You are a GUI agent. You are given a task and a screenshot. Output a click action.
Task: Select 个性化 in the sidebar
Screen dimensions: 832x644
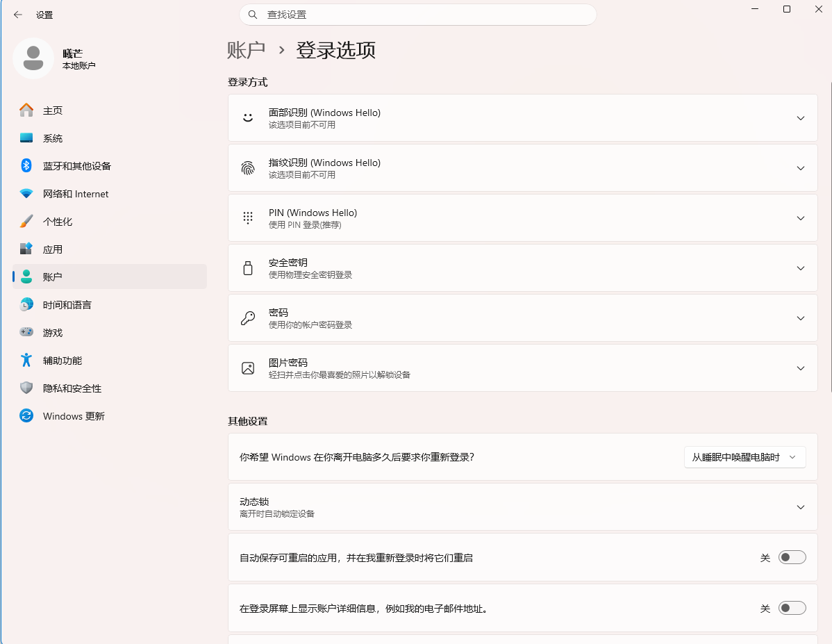click(110, 222)
